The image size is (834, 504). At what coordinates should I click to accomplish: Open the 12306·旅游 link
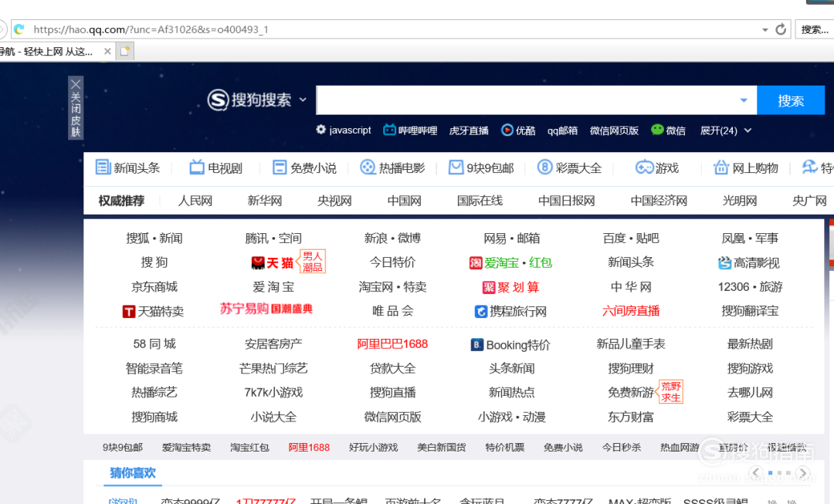tap(750, 287)
